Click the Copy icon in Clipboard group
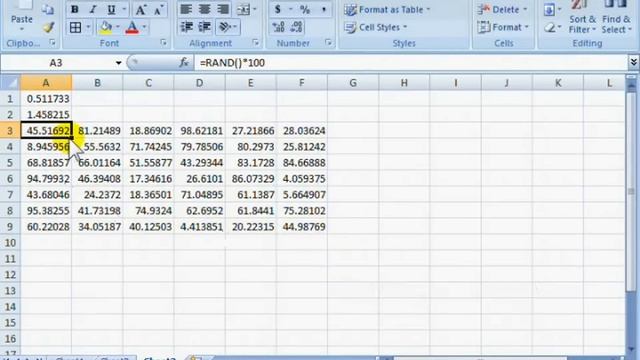 pos(48,9)
